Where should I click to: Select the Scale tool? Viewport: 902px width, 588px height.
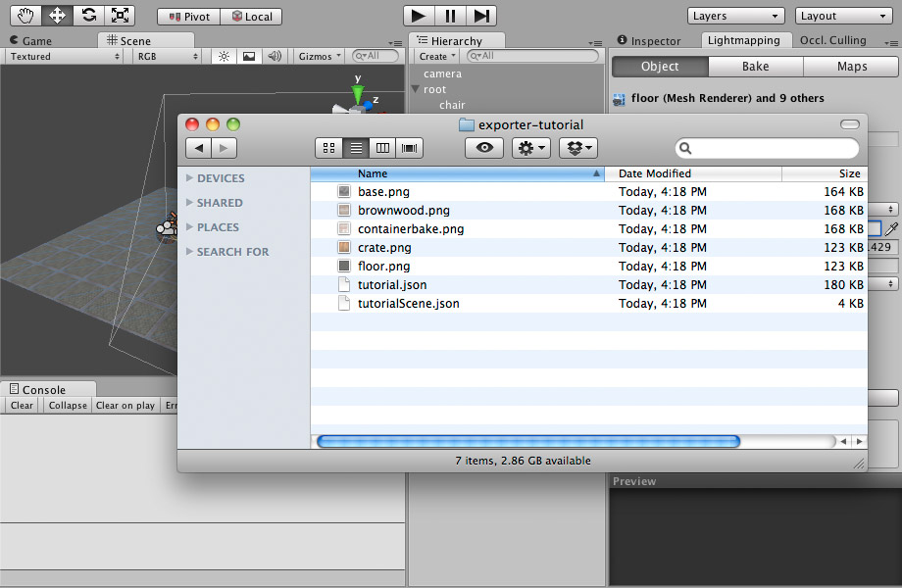(121, 15)
